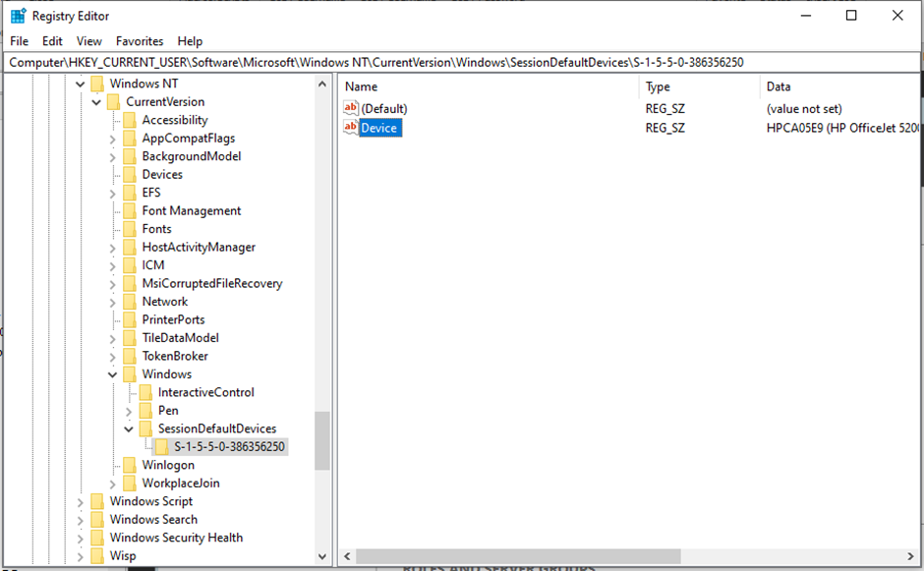Collapse the SessionDefaultDevices tree node
Viewport: 924px width, 571px height.
129,429
